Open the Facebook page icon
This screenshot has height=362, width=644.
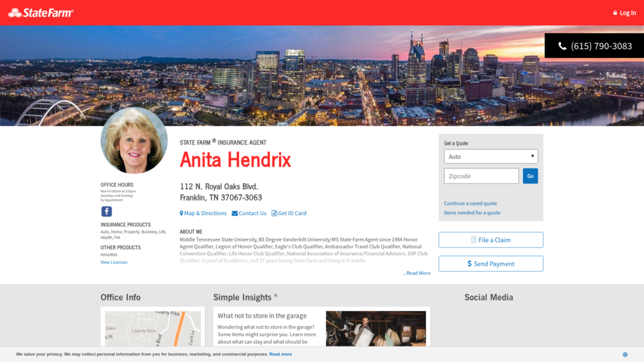click(x=107, y=212)
